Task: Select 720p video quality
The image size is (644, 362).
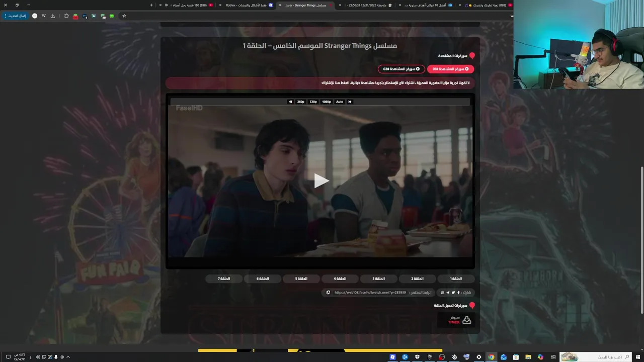Action: [313, 102]
